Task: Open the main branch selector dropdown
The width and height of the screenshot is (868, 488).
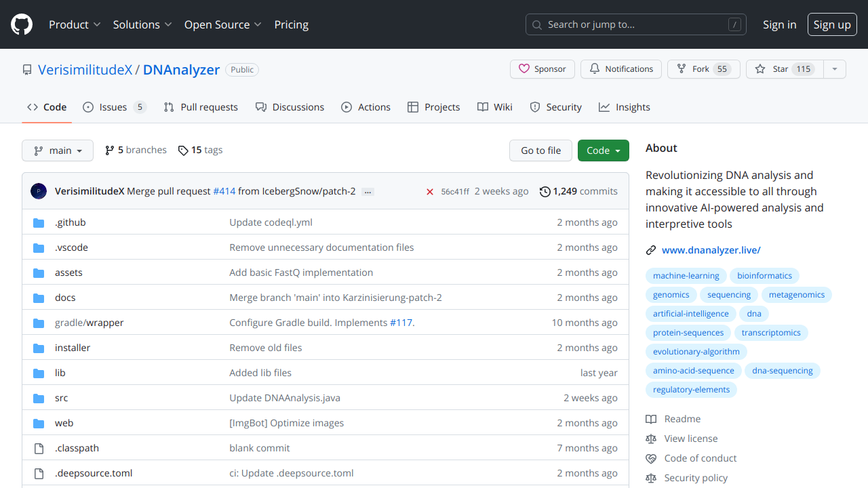Action: tap(58, 150)
